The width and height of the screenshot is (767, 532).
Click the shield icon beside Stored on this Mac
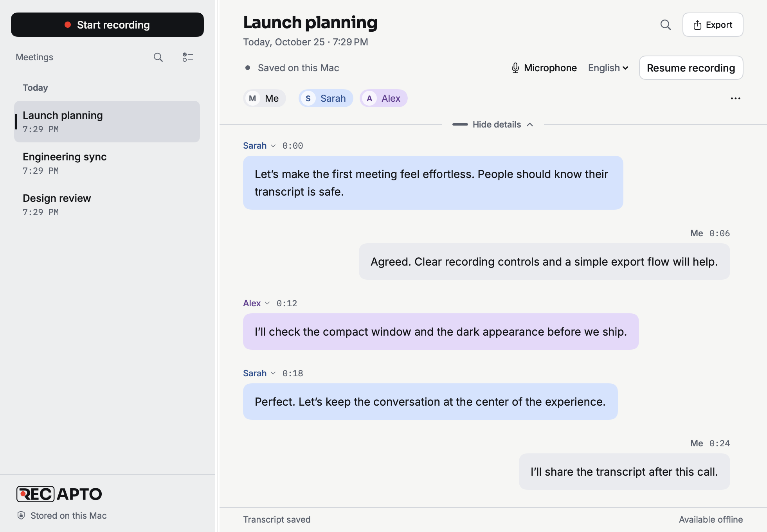pyautogui.click(x=21, y=515)
